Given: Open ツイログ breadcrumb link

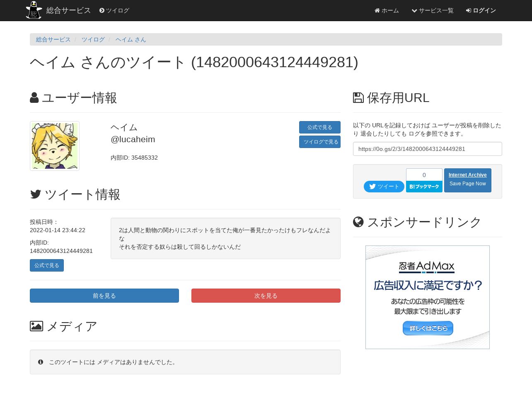Looking at the screenshot, I should [x=93, y=39].
